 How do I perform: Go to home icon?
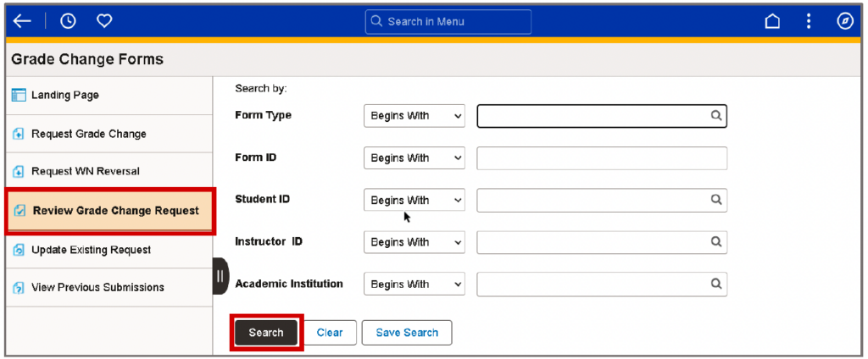click(772, 21)
